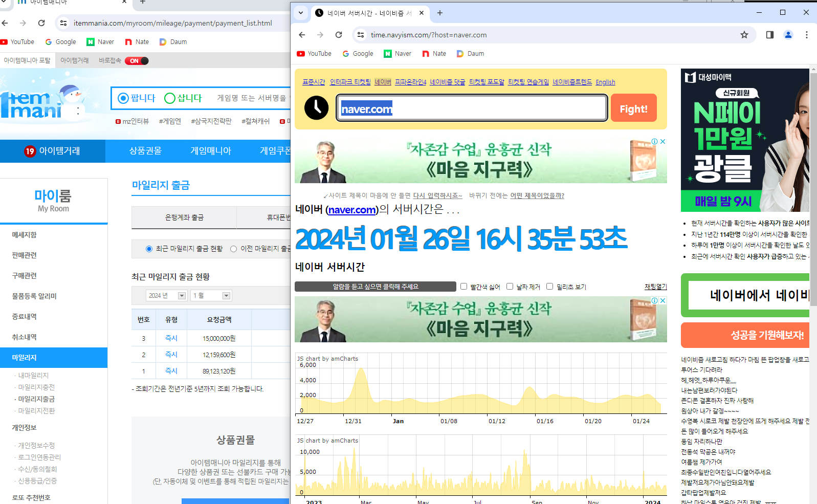
Task: Select the 은행계좌 출금 tab
Action: coord(184,217)
